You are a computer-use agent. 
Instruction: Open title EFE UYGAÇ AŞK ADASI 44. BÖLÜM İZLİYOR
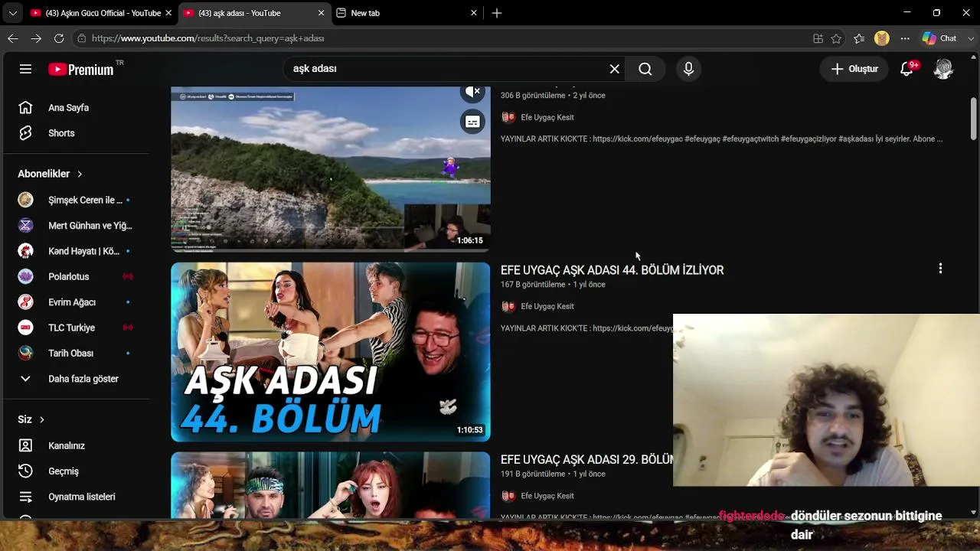click(x=612, y=270)
